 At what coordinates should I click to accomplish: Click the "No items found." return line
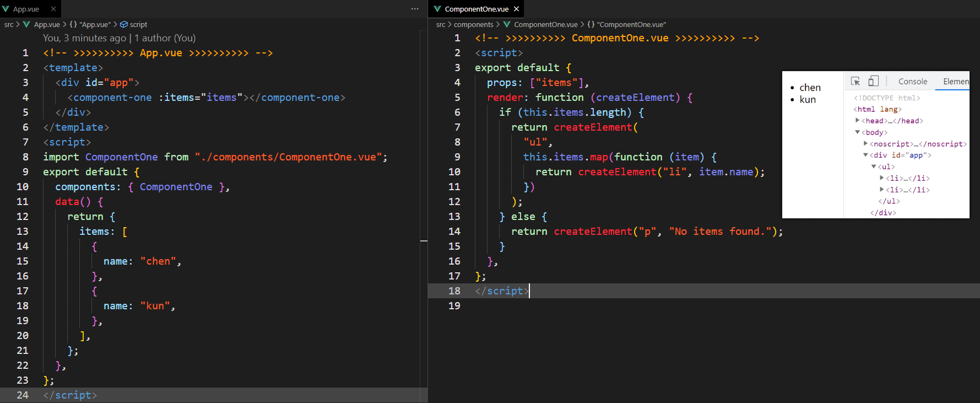tap(647, 232)
